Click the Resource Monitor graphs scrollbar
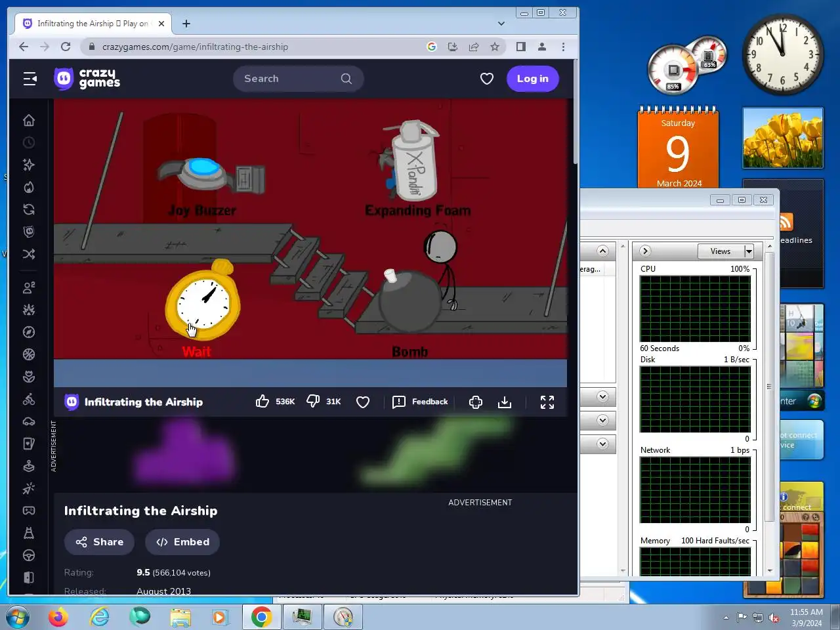Viewport: 840px width, 630px height. point(770,386)
